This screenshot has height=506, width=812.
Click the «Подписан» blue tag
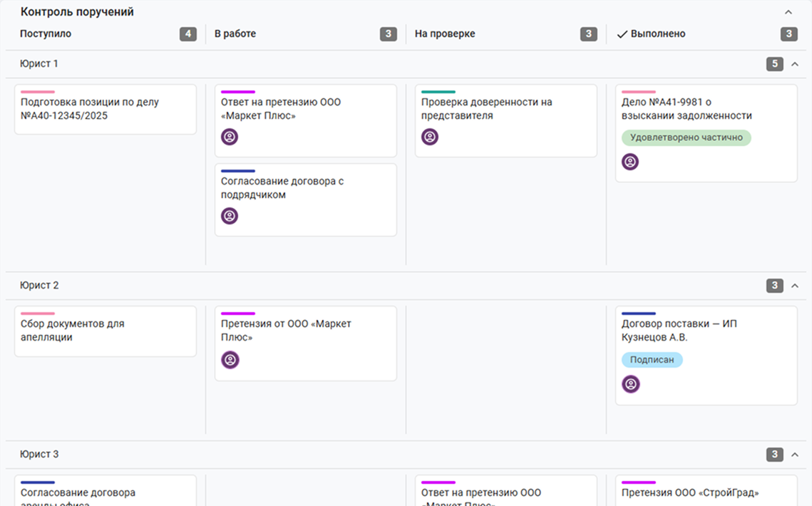(652, 359)
